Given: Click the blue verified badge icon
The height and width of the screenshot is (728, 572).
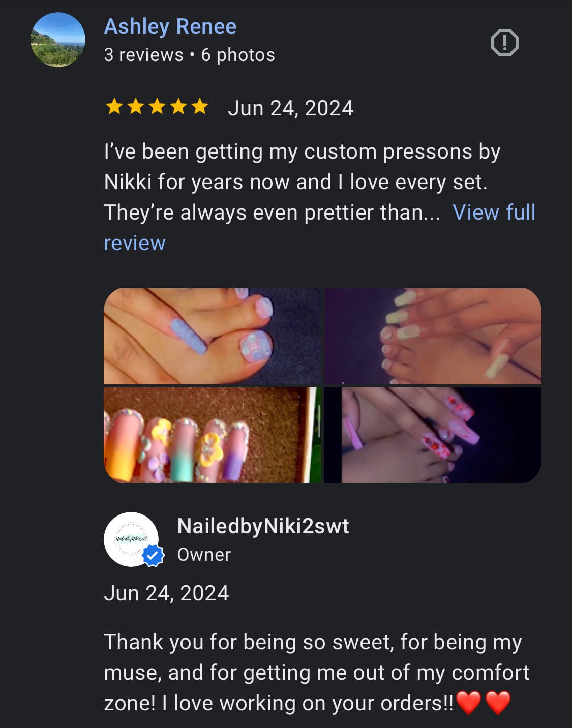Looking at the screenshot, I should 153,556.
